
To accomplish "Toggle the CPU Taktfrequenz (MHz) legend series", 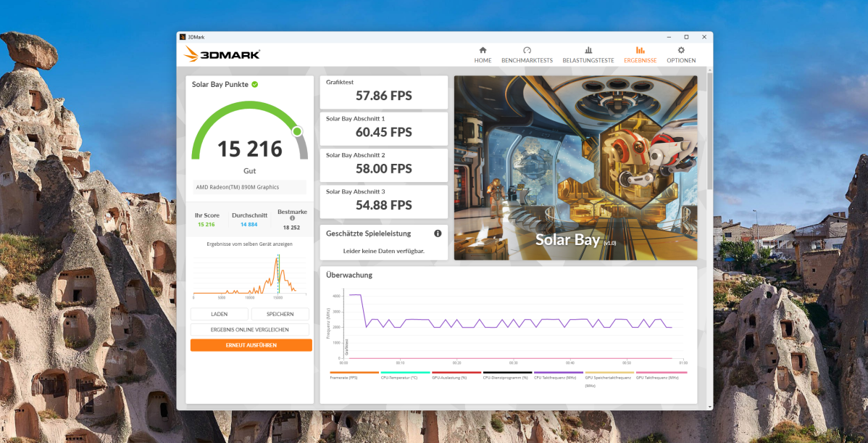I will (x=558, y=377).
